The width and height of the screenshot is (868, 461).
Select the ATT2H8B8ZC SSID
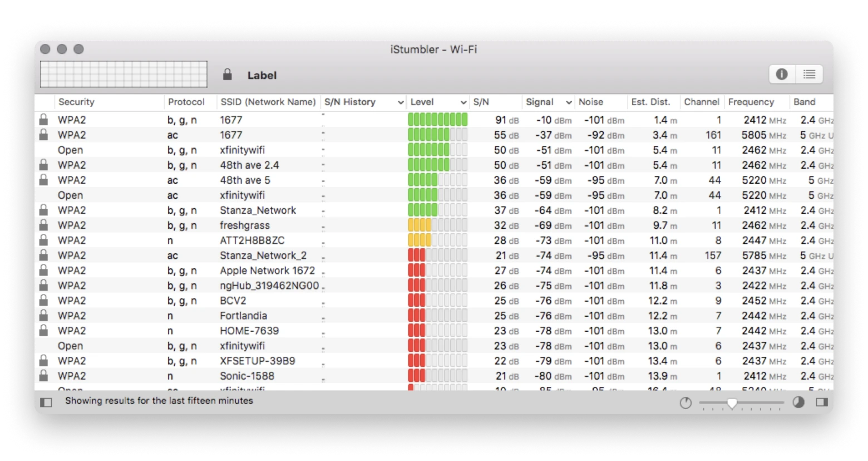(x=252, y=240)
